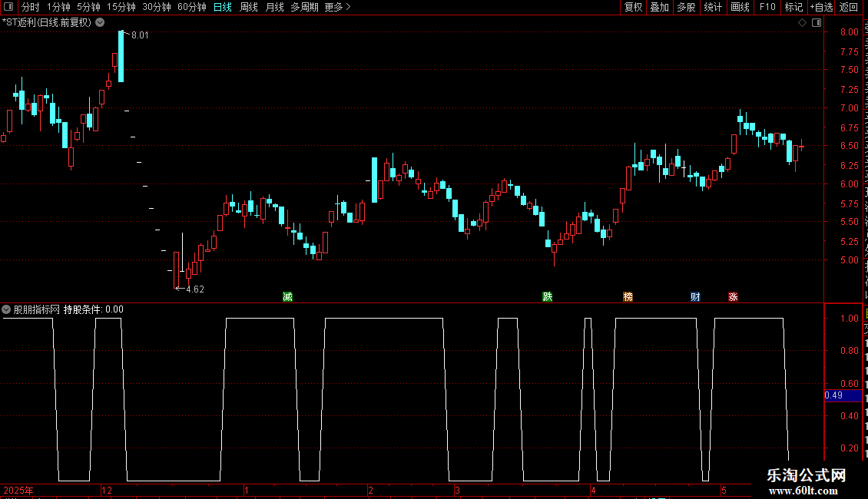Image resolution: width=868 pixels, height=499 pixels.
Task: Click month 12 on time axis
Action: point(107,490)
